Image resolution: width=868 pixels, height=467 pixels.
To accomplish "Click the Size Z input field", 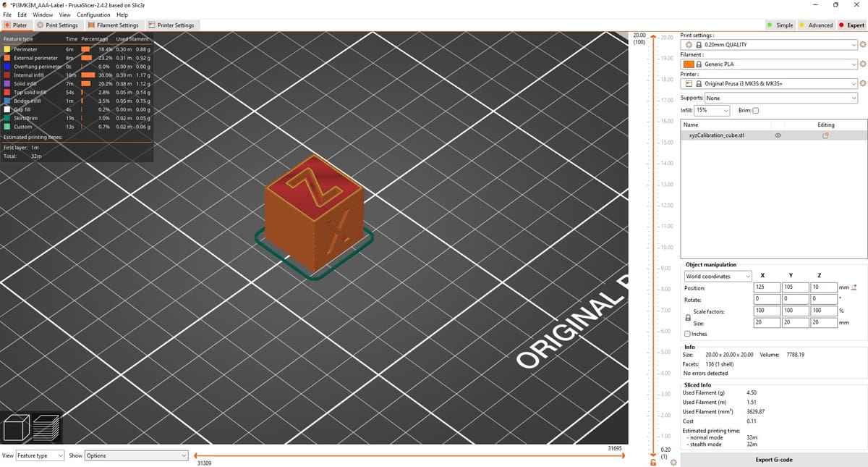I will point(822,322).
